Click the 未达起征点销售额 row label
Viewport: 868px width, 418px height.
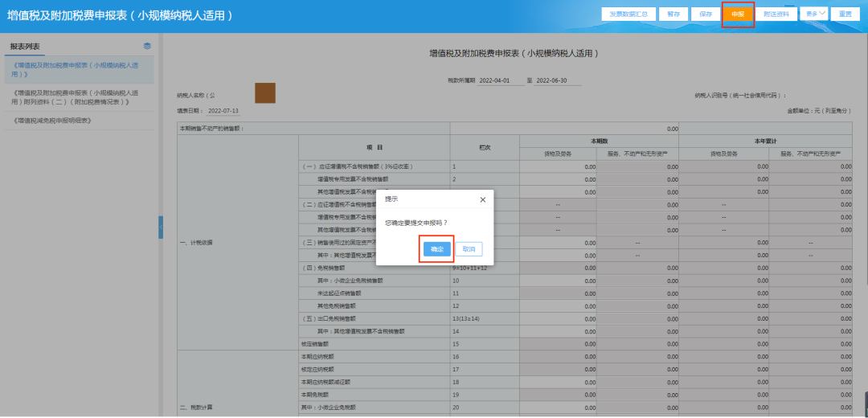coord(340,293)
